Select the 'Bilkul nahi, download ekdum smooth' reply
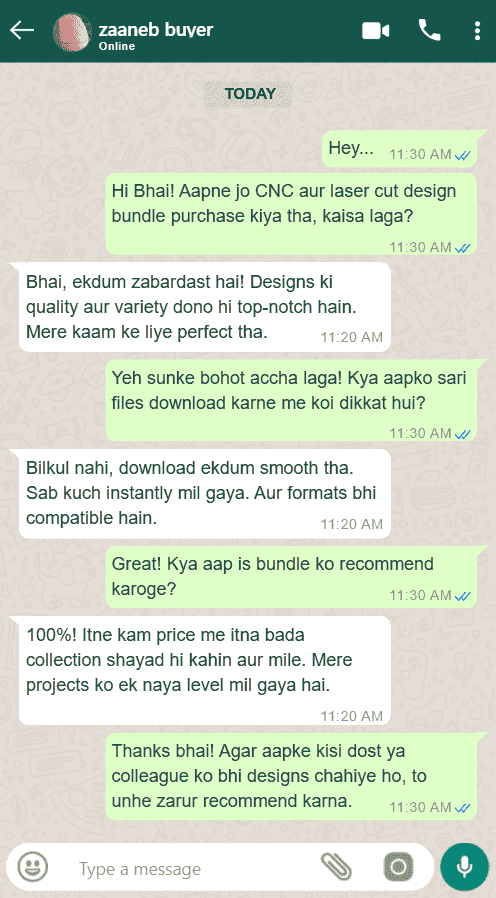The height and width of the screenshot is (898, 496). (204, 494)
